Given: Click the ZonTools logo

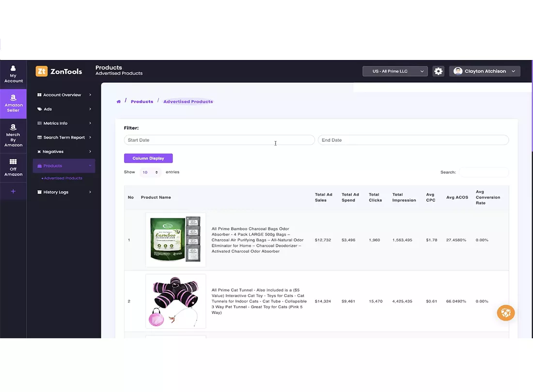Looking at the screenshot, I should 59,71.
